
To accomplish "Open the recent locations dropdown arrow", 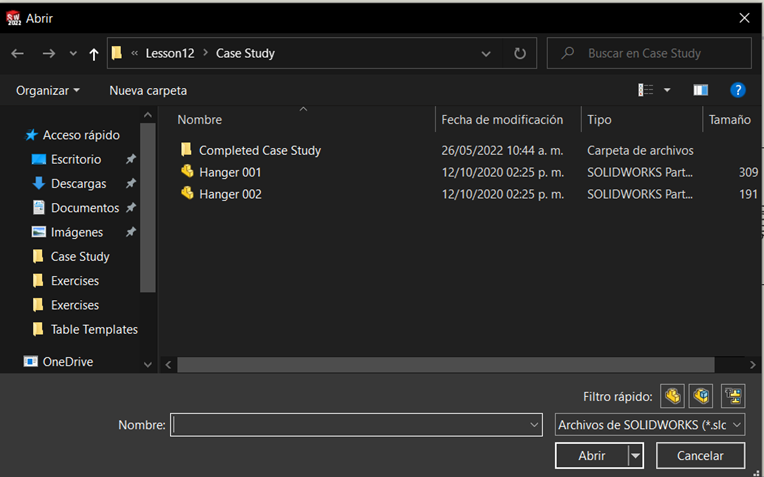I will coord(73,54).
